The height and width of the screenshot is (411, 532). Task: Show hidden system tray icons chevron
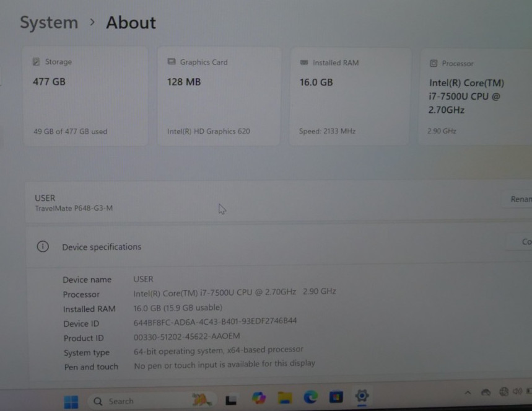(468, 392)
